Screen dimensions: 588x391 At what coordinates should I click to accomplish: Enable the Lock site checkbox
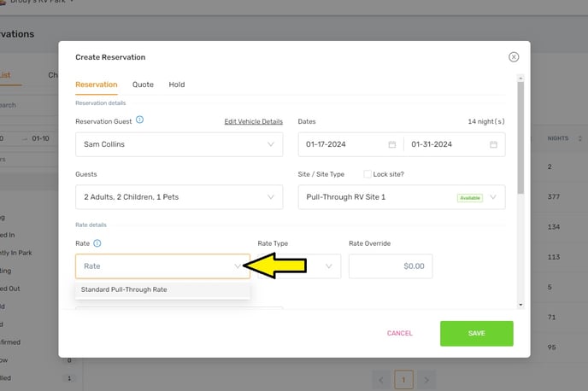[367, 174]
